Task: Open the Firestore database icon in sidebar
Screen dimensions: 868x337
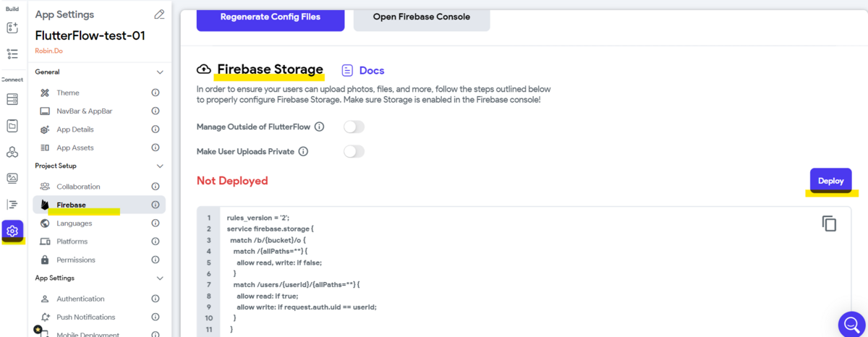Action: 12,100
